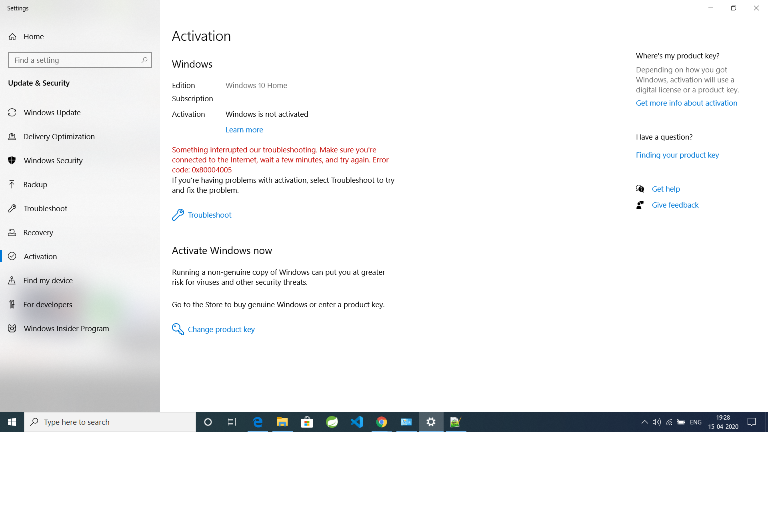
Task: Select Recovery in the sidebar
Action: point(38,232)
